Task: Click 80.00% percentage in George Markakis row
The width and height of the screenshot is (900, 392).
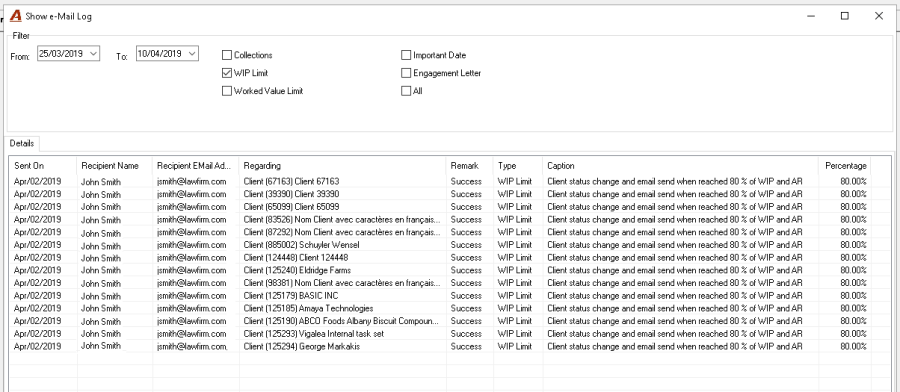Action: (854, 346)
